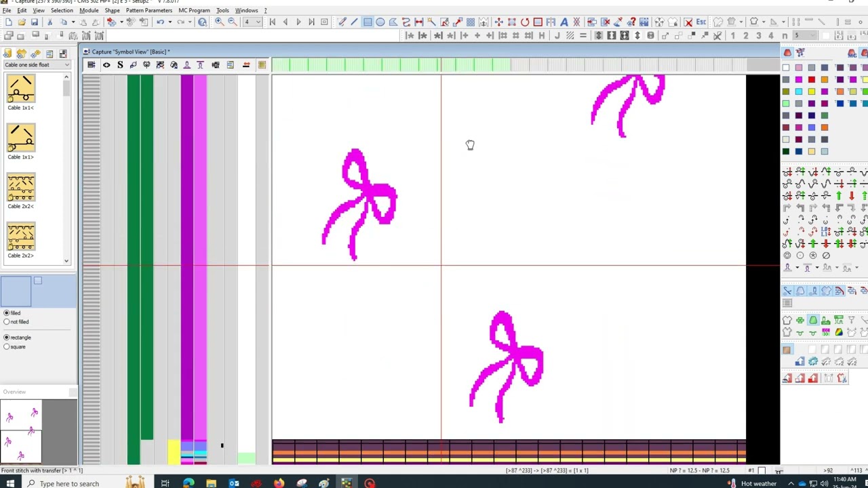The width and height of the screenshot is (868, 488).
Task: Click the red X delete icon
Action: [688, 22]
